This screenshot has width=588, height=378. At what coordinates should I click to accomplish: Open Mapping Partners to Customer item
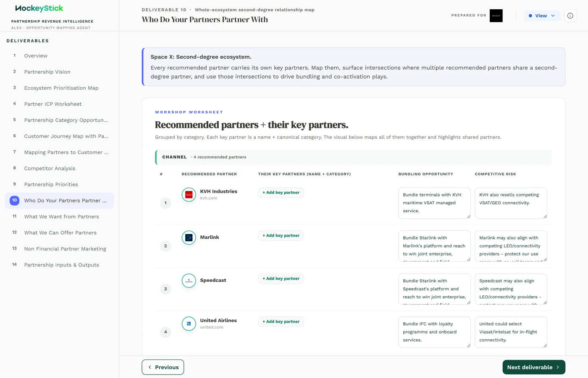59,152
